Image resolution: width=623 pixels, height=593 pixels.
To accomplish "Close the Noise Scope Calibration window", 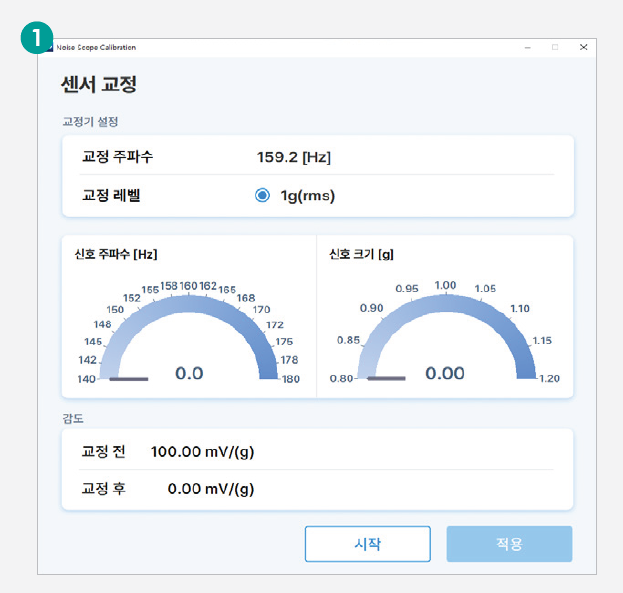I will pyautogui.click(x=583, y=47).
